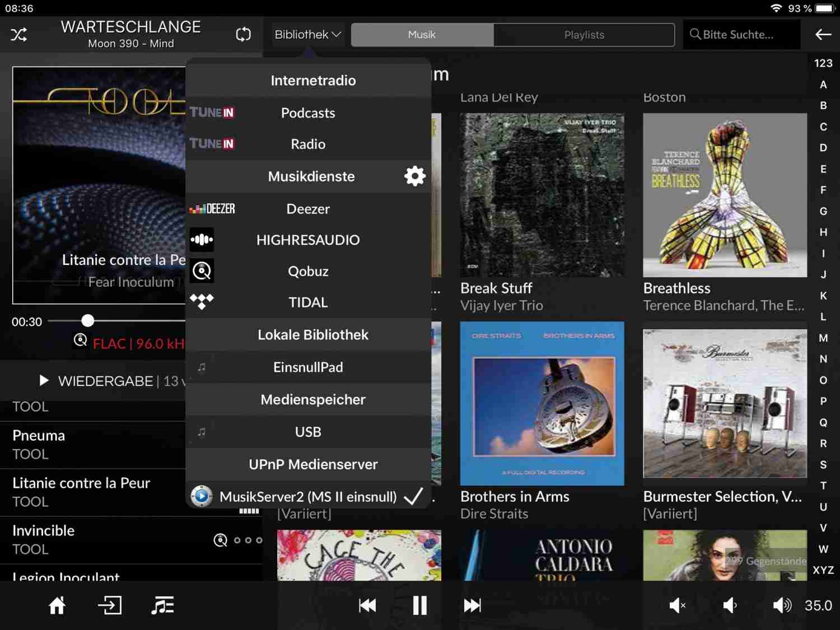
Task: Increase volume with speaker icon
Action: 782,605
